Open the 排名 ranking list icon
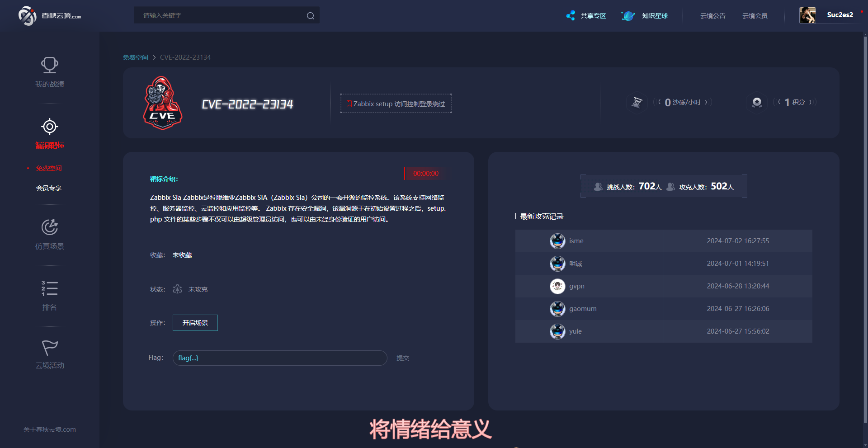This screenshot has width=868, height=448. click(x=50, y=288)
